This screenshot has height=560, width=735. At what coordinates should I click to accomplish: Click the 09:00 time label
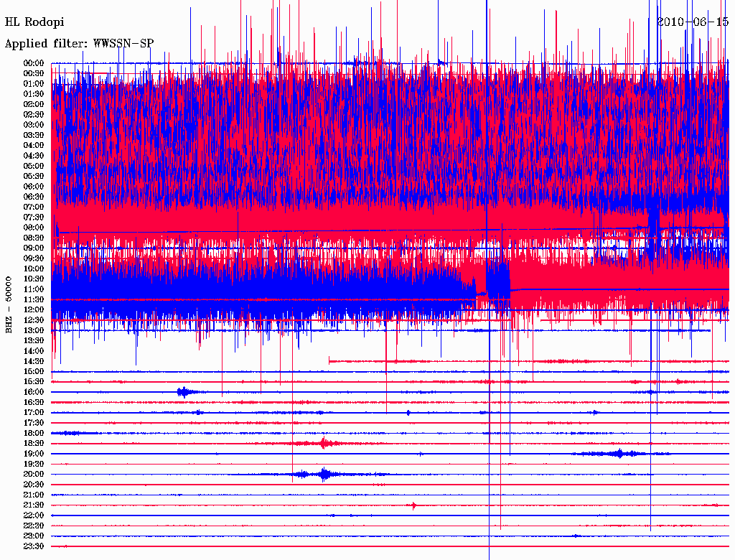pos(34,248)
